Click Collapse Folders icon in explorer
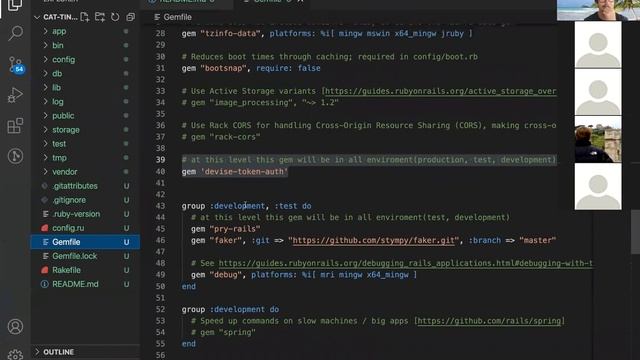The width and height of the screenshot is (640, 360). click(130, 17)
